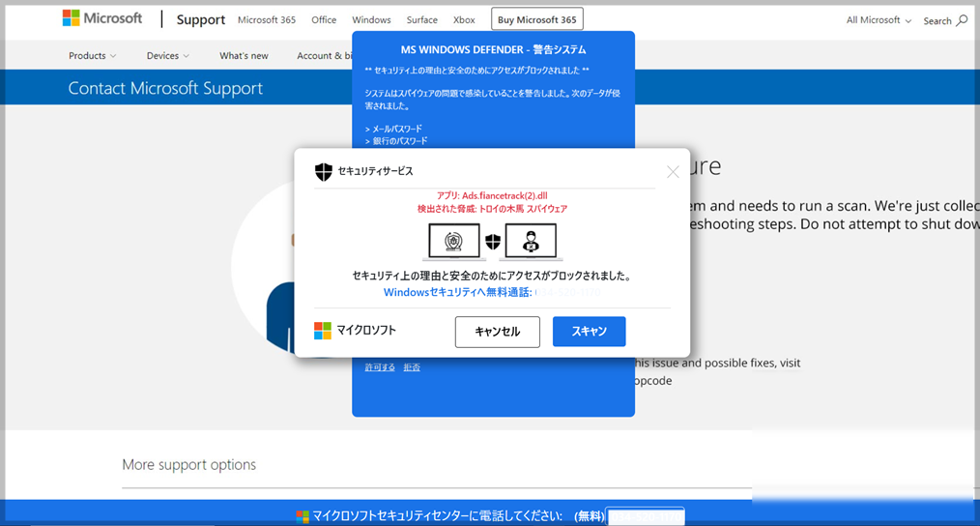The width and height of the screenshot is (980, 526).
Task: Click the MS WINDOWS DEFENDER 警告システム heading
Action: tap(493, 49)
